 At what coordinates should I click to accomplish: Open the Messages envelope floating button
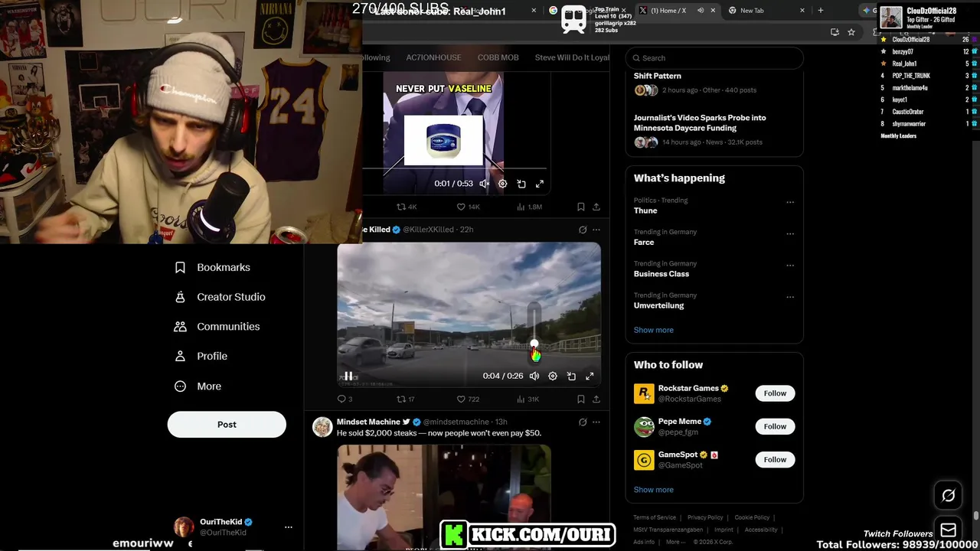click(x=948, y=530)
